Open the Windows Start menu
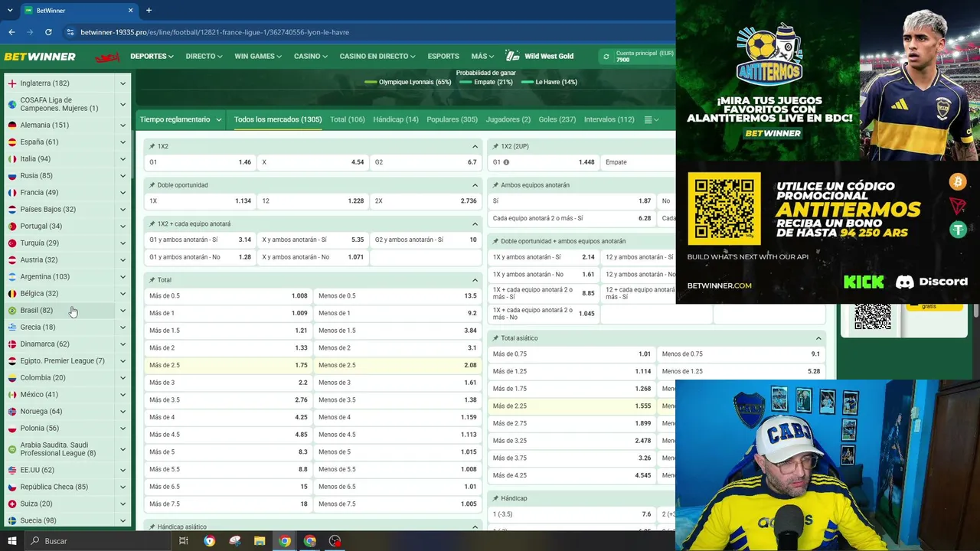 pyautogui.click(x=12, y=541)
